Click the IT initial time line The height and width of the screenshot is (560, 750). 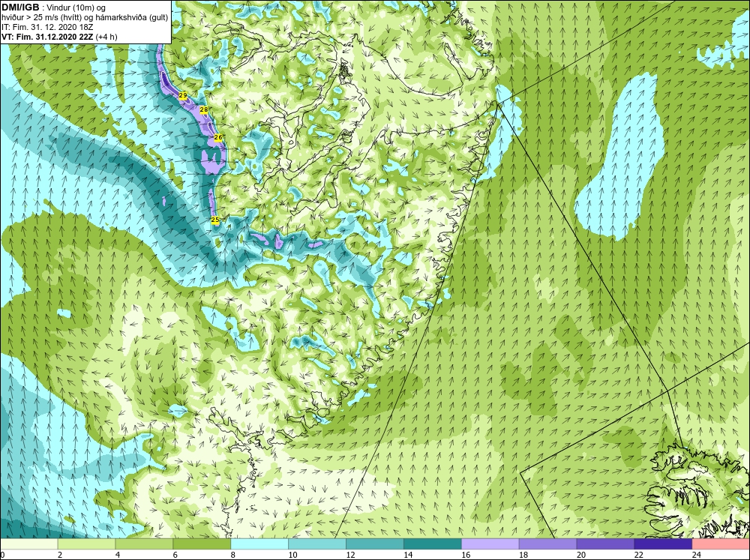tap(46, 27)
